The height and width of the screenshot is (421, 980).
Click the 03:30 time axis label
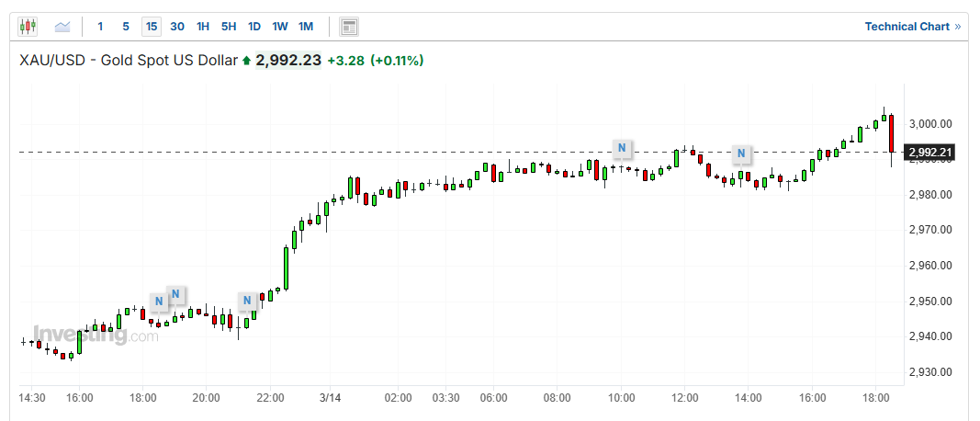click(446, 398)
